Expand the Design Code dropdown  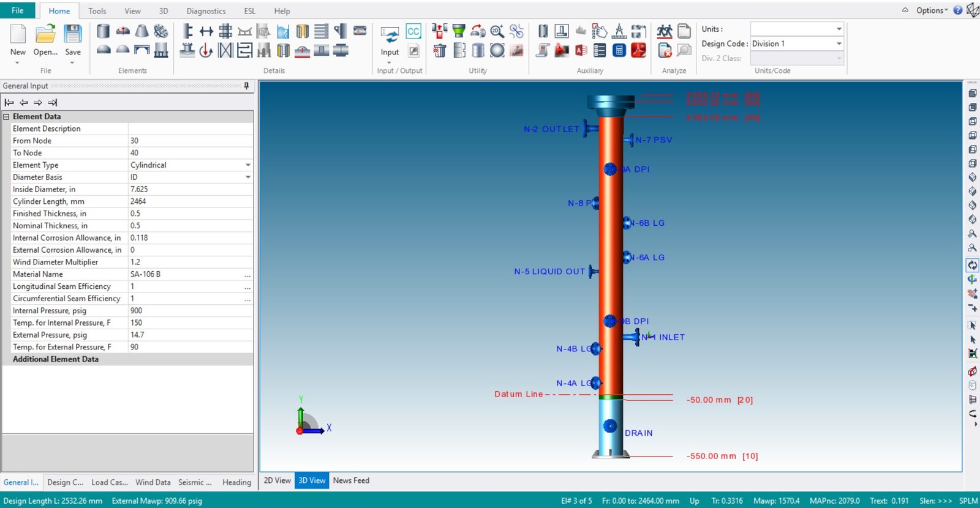point(839,43)
